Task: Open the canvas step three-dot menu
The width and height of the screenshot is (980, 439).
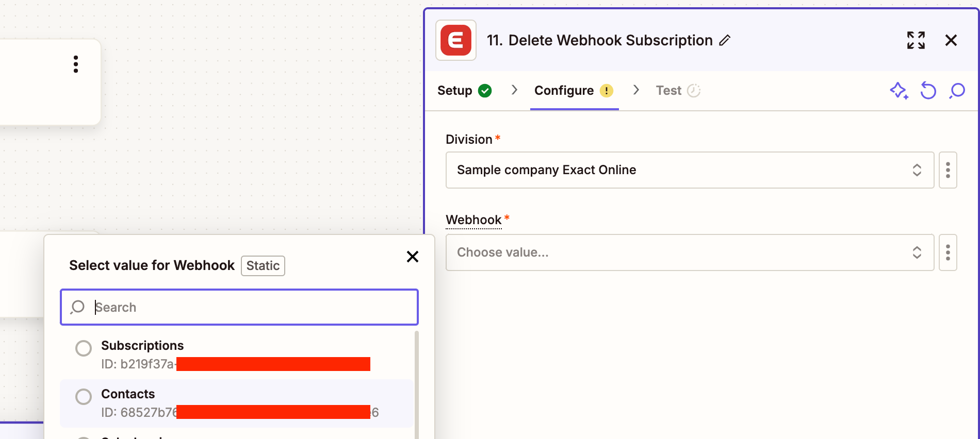Action: coord(76,64)
